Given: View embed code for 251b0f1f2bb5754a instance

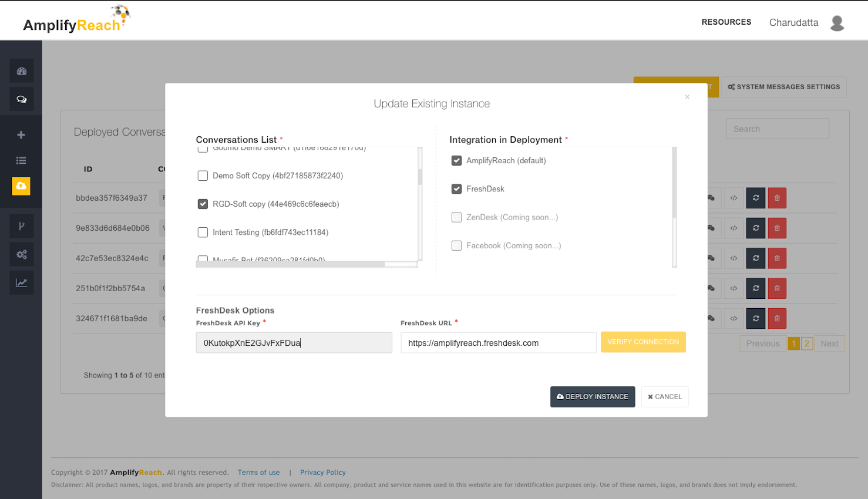Looking at the screenshot, I should (x=734, y=288).
